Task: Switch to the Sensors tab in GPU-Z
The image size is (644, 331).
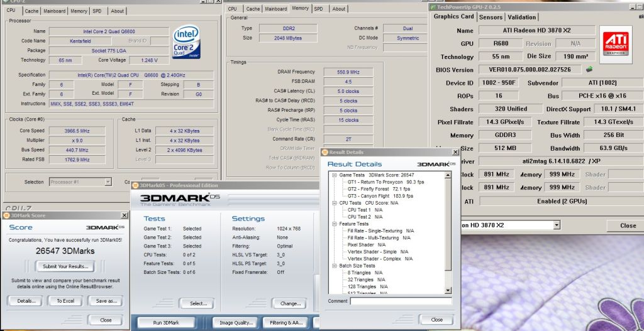Action: click(x=491, y=17)
